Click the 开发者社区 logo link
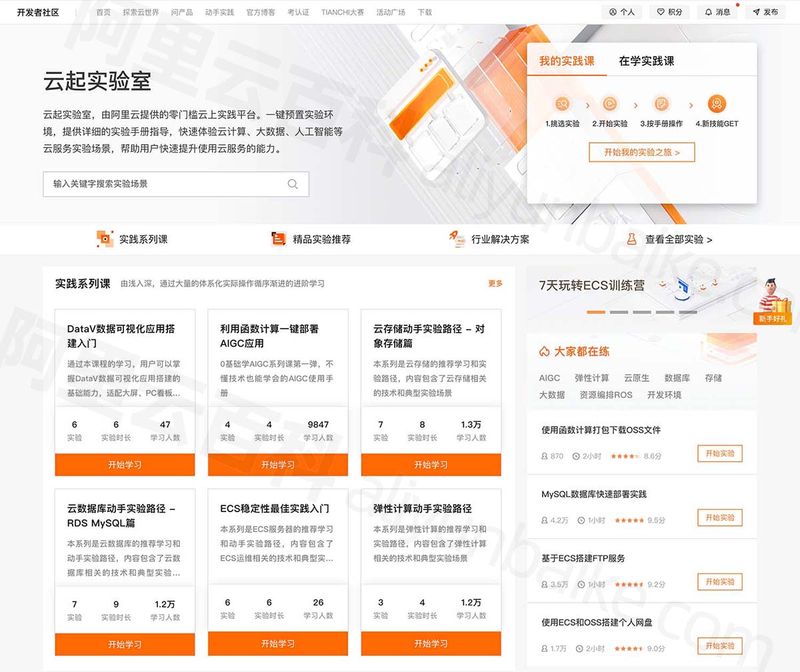This screenshot has height=672, width=800. (38, 12)
